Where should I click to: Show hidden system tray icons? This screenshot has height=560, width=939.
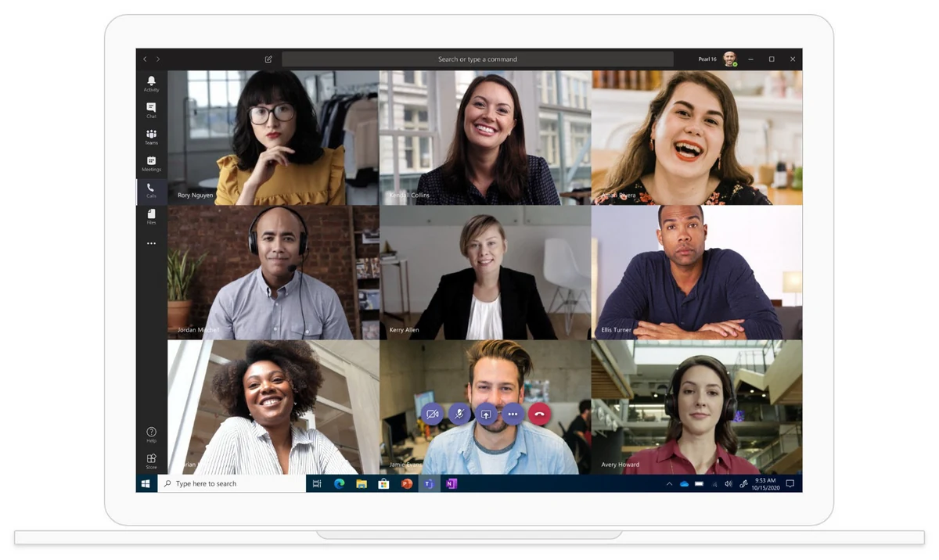point(669,484)
